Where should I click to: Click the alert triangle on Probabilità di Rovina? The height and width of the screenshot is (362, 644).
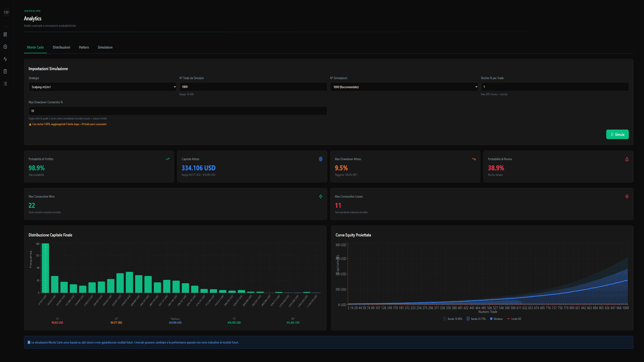coord(627,159)
